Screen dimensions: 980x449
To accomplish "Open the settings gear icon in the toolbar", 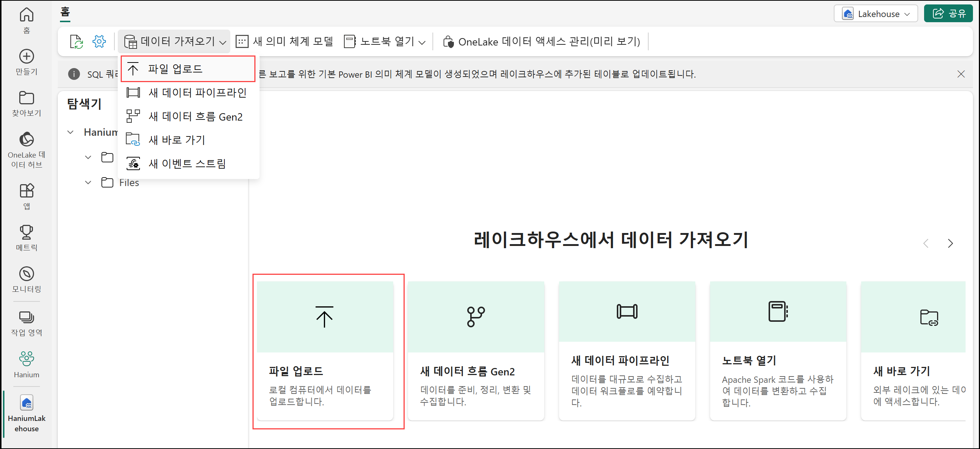I will click(x=99, y=41).
